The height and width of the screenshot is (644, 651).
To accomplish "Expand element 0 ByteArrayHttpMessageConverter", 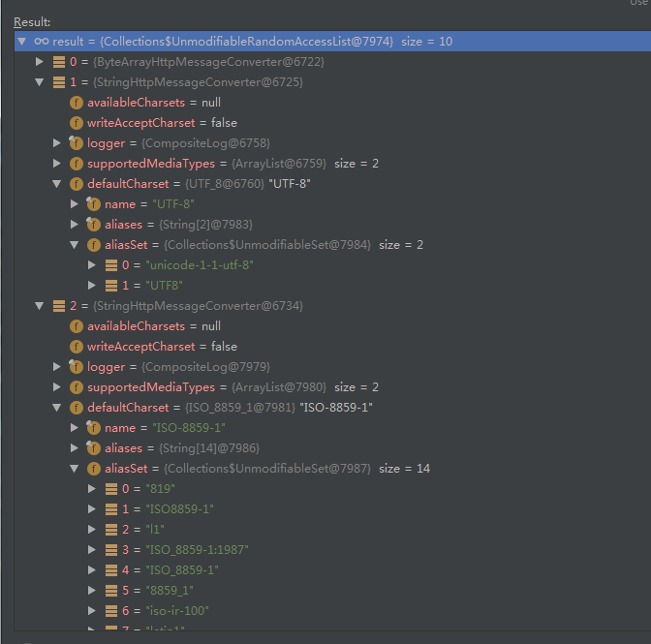I will click(40, 62).
